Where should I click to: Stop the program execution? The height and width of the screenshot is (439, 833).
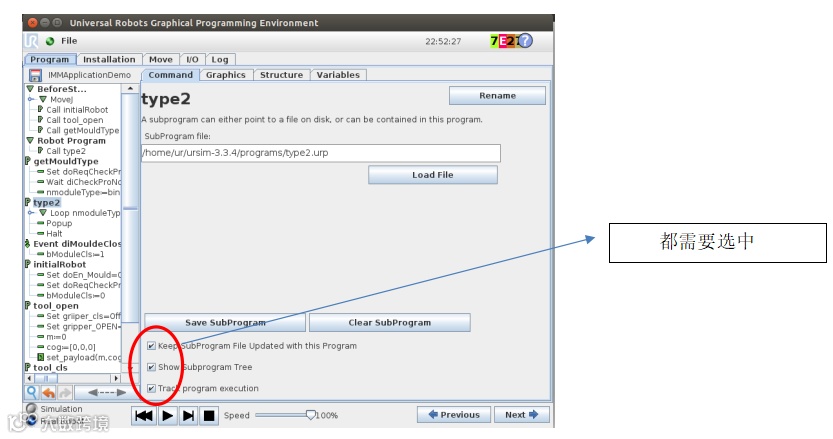coord(209,416)
